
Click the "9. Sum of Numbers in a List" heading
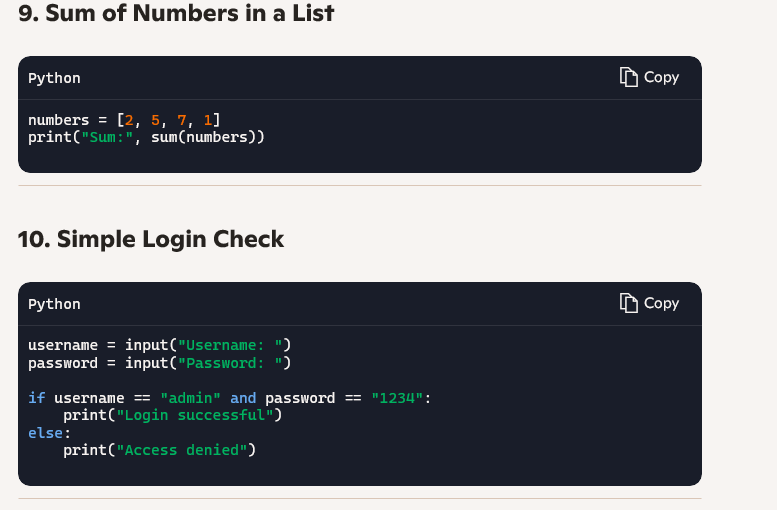coord(176,14)
